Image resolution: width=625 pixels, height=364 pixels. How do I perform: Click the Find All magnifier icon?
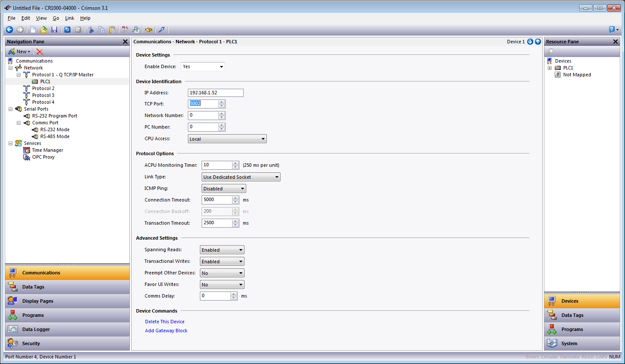click(x=125, y=30)
